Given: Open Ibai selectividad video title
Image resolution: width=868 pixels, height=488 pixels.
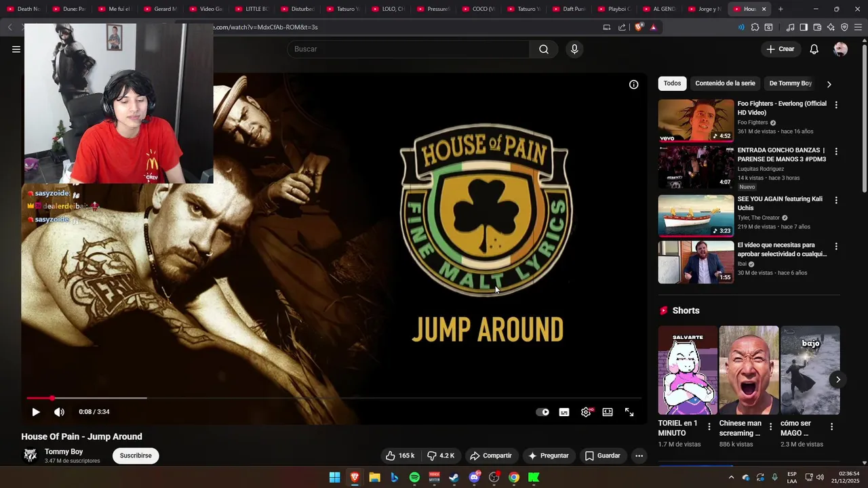Looking at the screenshot, I should click(x=782, y=249).
